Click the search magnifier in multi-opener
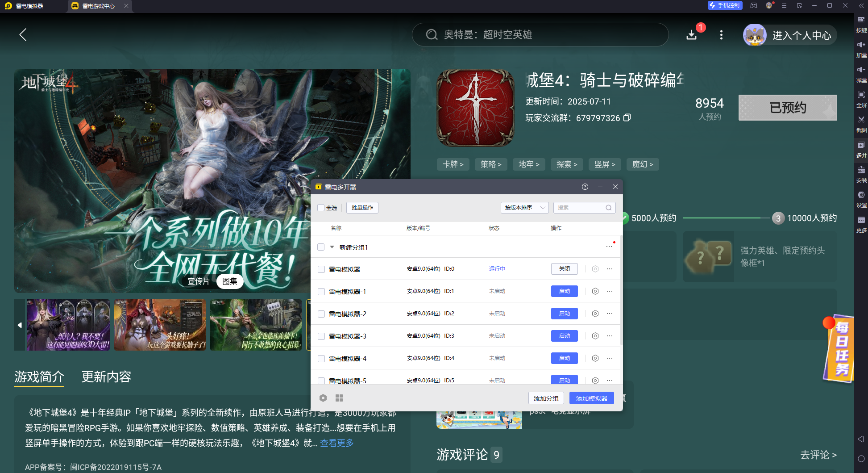This screenshot has height=473, width=868. pos(608,208)
